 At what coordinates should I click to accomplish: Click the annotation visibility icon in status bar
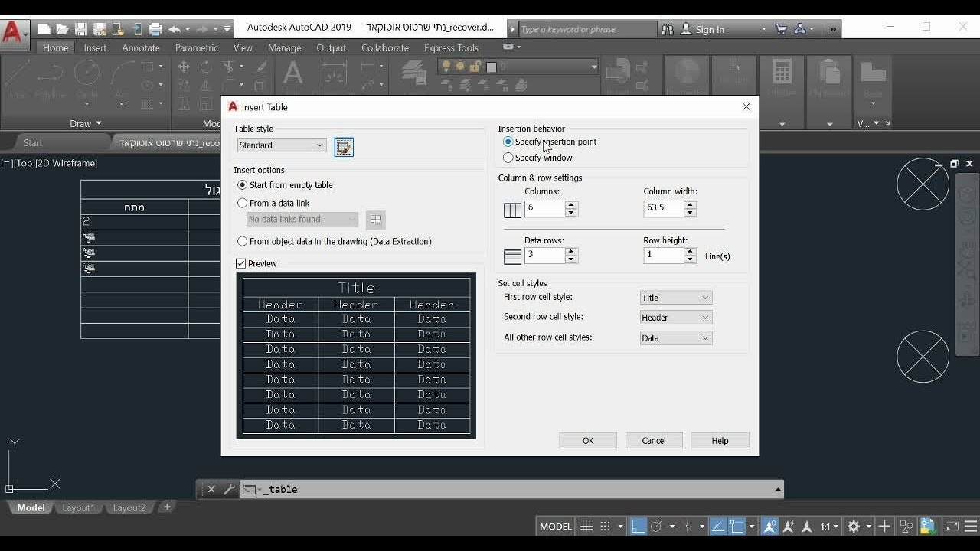[770, 527]
